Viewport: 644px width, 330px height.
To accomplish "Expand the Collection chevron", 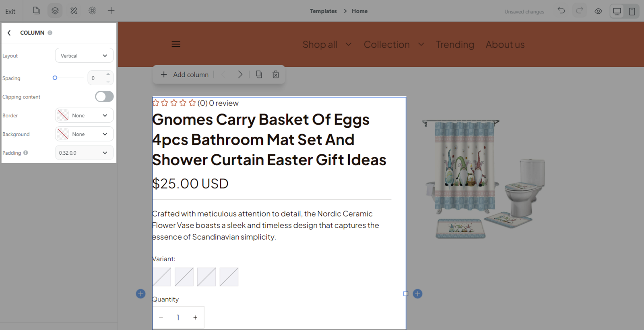I will point(421,44).
